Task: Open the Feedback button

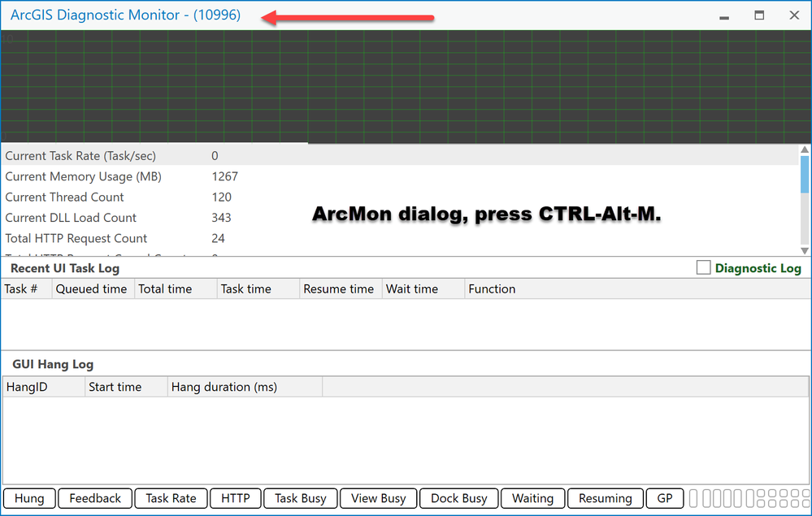Action: point(95,498)
